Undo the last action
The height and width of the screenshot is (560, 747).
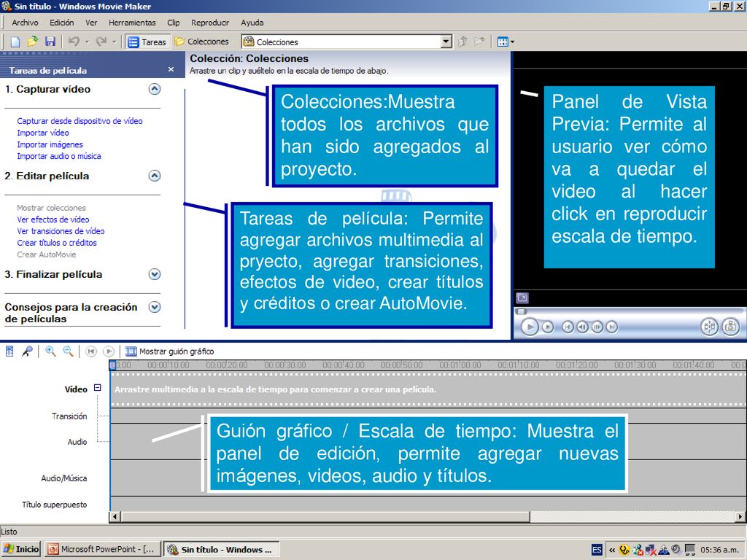point(74,42)
